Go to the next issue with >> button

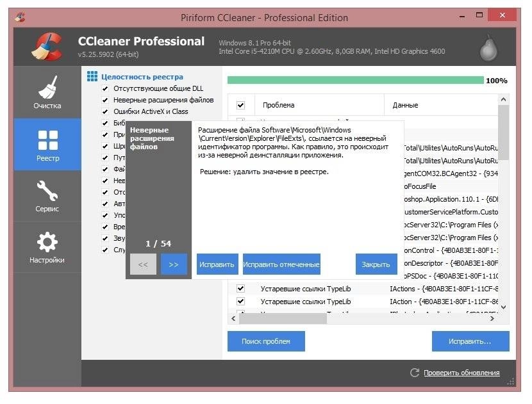174,264
